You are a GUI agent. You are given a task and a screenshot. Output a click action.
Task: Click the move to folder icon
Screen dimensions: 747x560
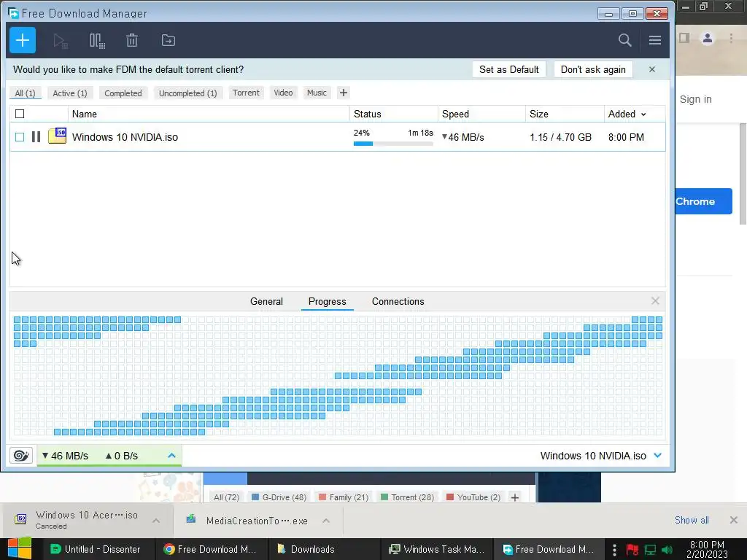(169, 41)
